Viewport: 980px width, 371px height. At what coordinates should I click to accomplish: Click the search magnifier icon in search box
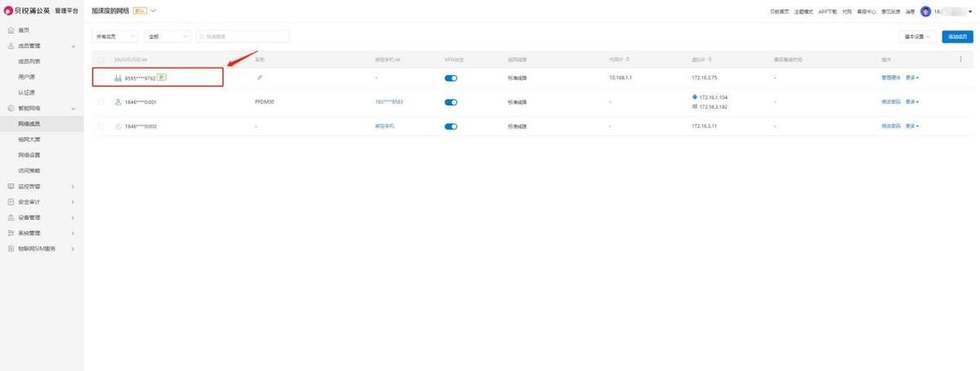click(x=201, y=37)
